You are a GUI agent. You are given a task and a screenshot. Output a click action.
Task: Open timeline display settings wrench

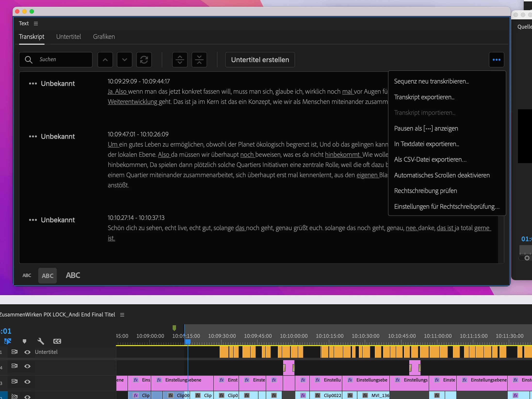click(x=40, y=341)
